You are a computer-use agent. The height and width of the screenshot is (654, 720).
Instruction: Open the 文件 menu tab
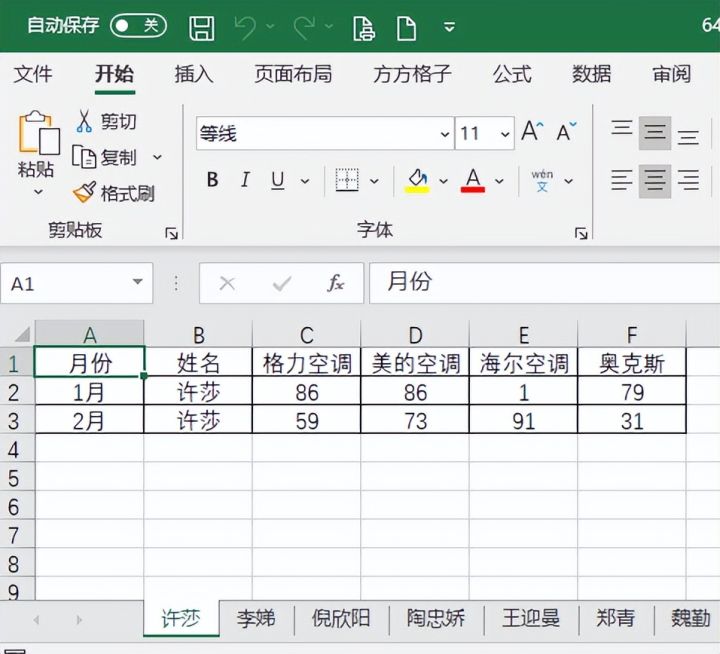(33, 74)
